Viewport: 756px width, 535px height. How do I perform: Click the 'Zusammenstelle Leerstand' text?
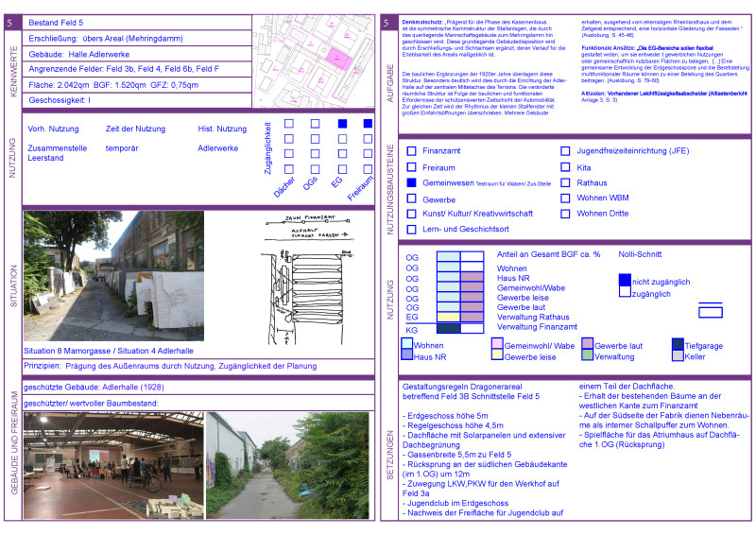pyautogui.click(x=58, y=153)
